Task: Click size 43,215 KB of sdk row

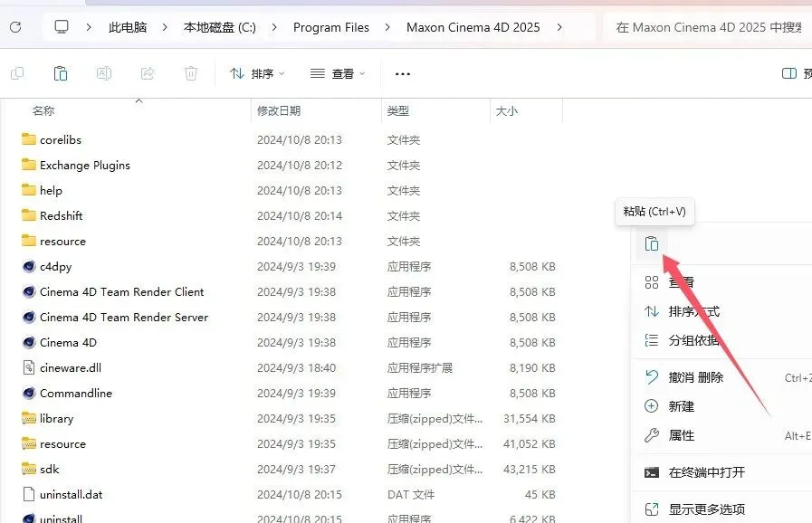Action: point(530,469)
